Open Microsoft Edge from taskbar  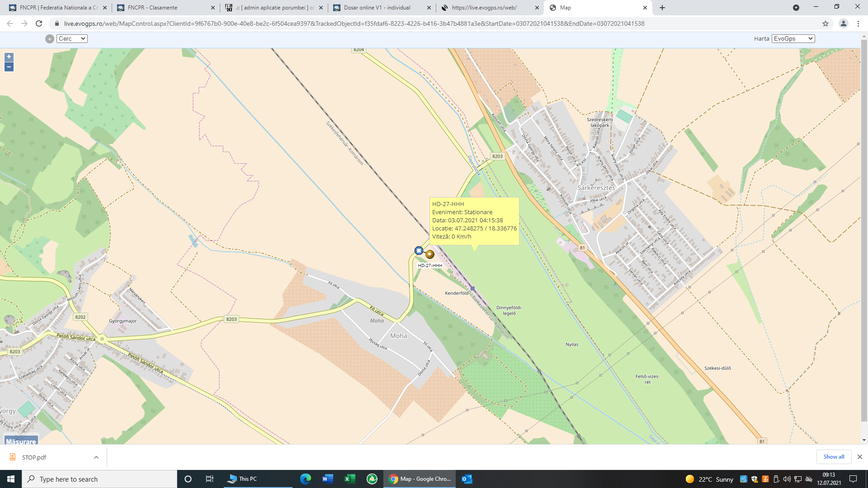(306, 479)
